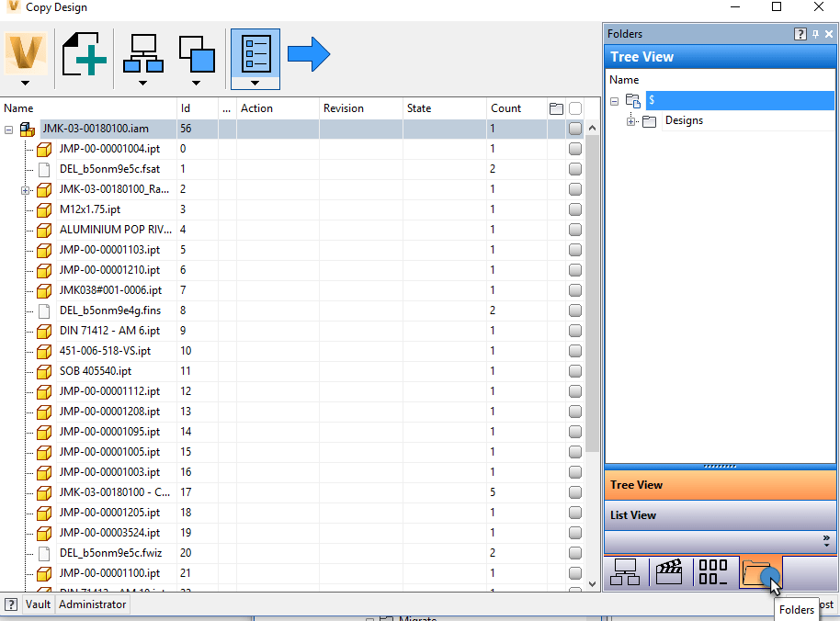This screenshot has height=621, width=840.
Task: Open the Vault application icon in the toolbar
Action: click(x=25, y=55)
